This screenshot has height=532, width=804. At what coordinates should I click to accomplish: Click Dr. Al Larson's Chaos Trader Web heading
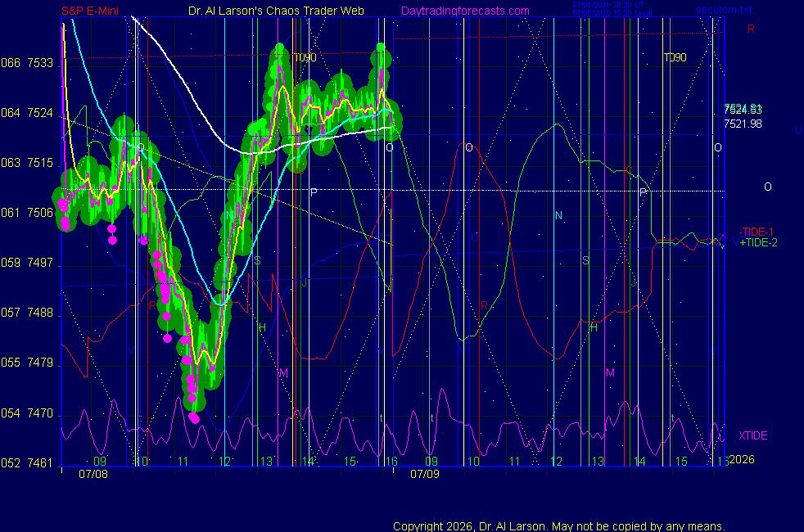[276, 11]
